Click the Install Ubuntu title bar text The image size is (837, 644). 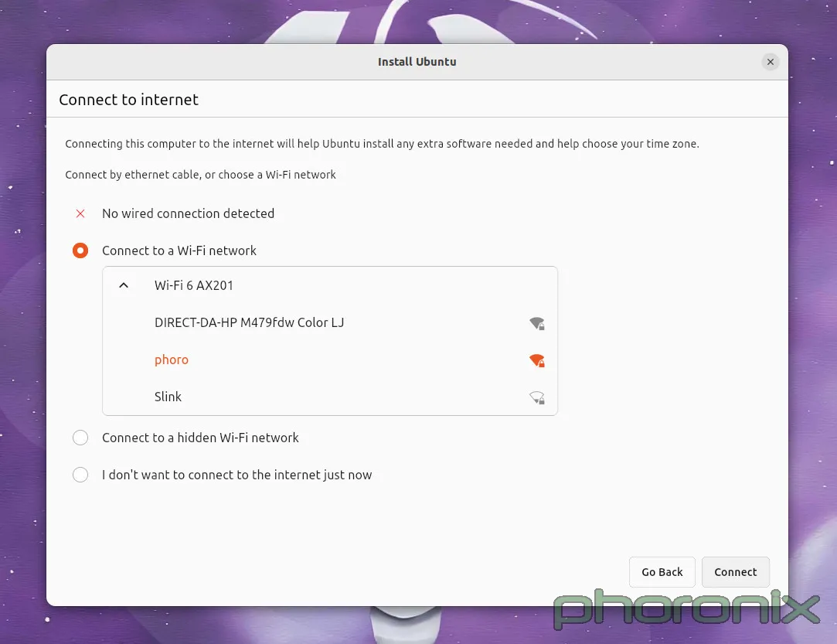[x=417, y=62]
